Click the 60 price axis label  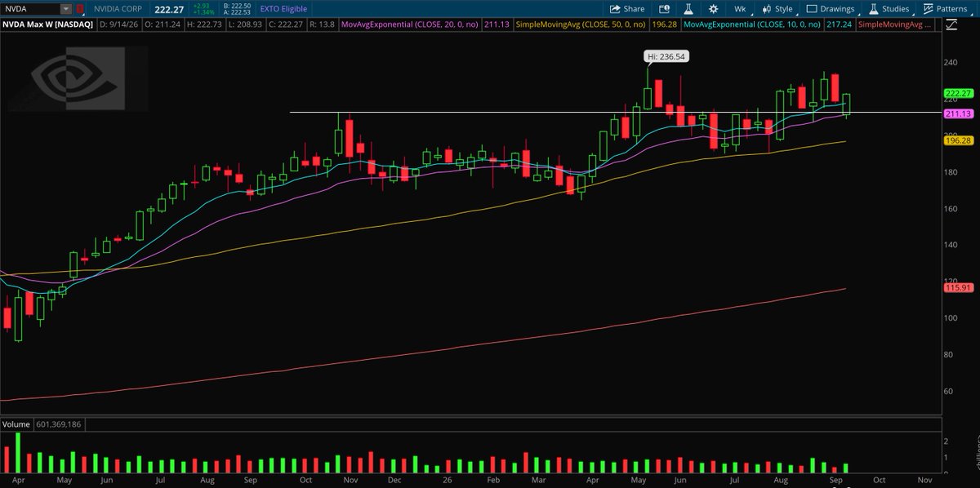point(949,392)
